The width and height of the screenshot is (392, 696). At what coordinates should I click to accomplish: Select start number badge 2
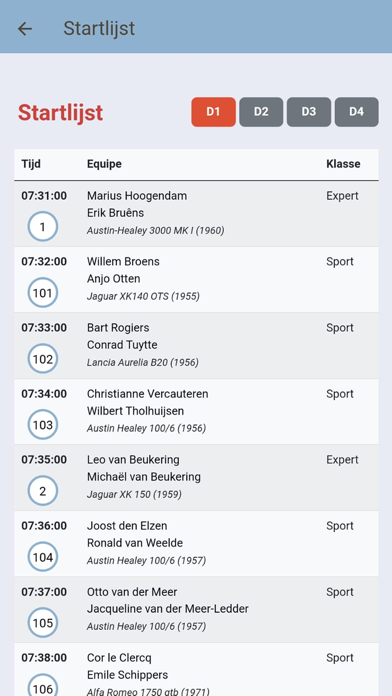point(43,491)
